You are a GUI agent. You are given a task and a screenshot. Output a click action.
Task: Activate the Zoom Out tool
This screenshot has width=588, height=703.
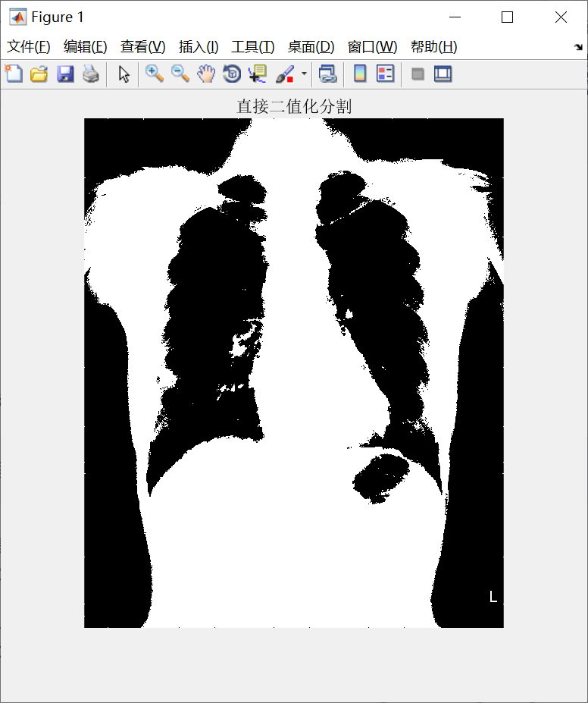[x=180, y=74]
